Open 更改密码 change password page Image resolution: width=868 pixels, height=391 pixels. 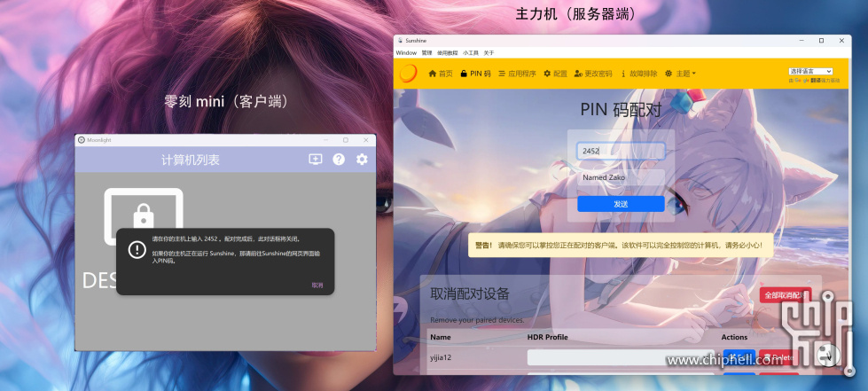593,74
